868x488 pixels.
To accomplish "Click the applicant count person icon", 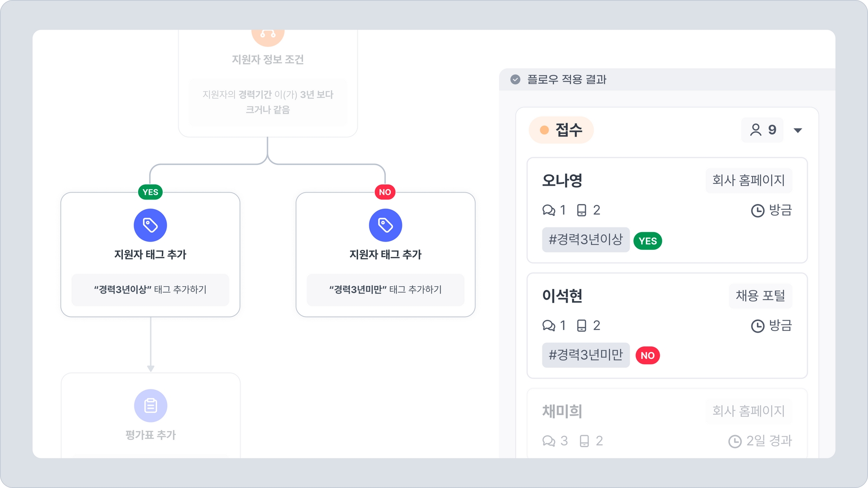I will click(756, 130).
